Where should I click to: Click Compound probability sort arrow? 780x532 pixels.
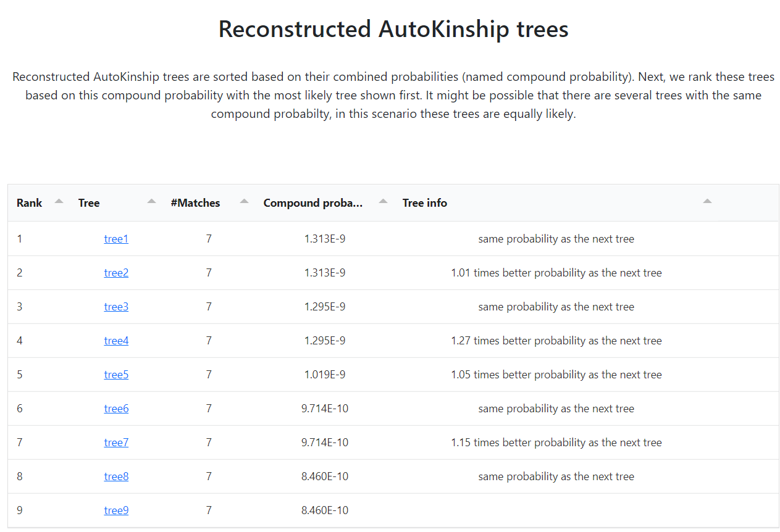383,201
